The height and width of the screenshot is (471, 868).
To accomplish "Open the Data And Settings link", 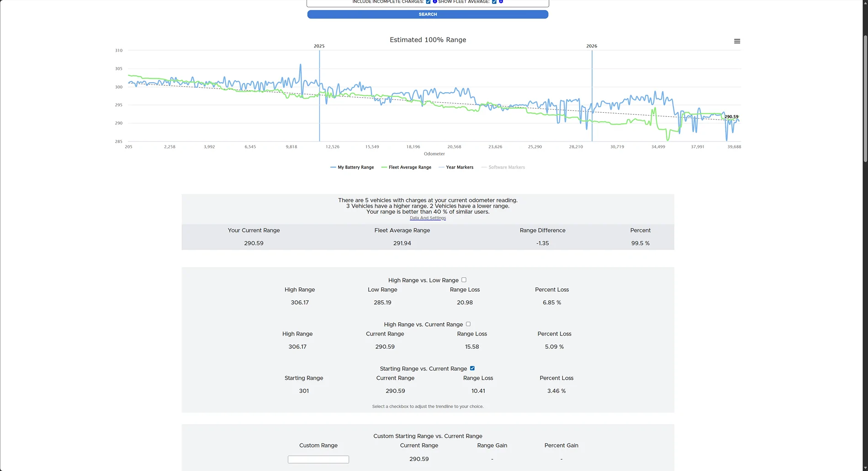I will [428, 218].
